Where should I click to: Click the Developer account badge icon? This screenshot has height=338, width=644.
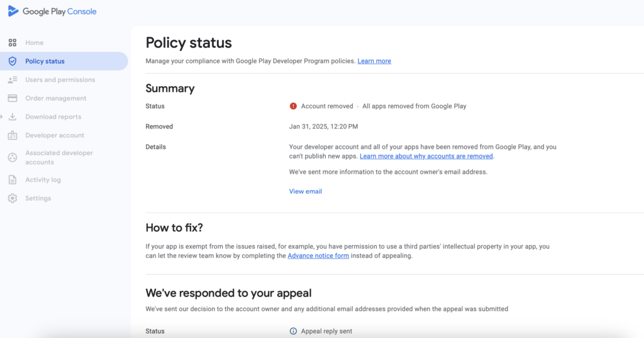13,135
